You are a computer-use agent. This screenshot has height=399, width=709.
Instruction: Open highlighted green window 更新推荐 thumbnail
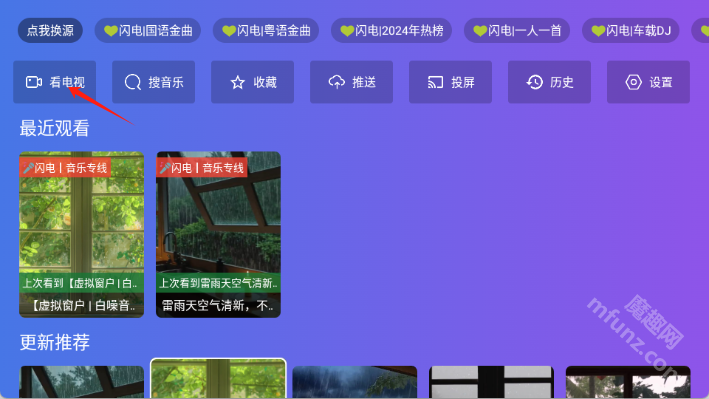(218, 379)
